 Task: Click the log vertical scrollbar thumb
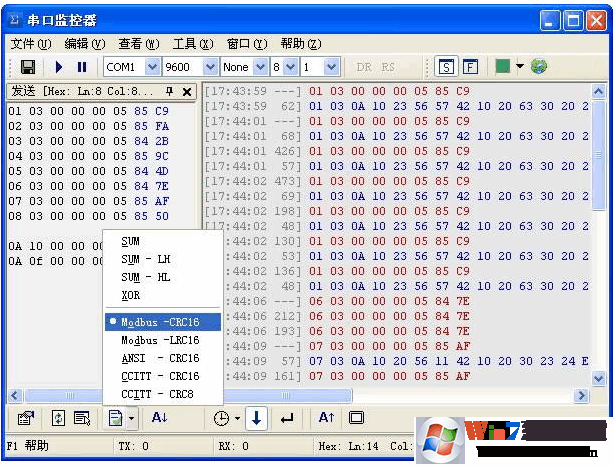pos(598,155)
